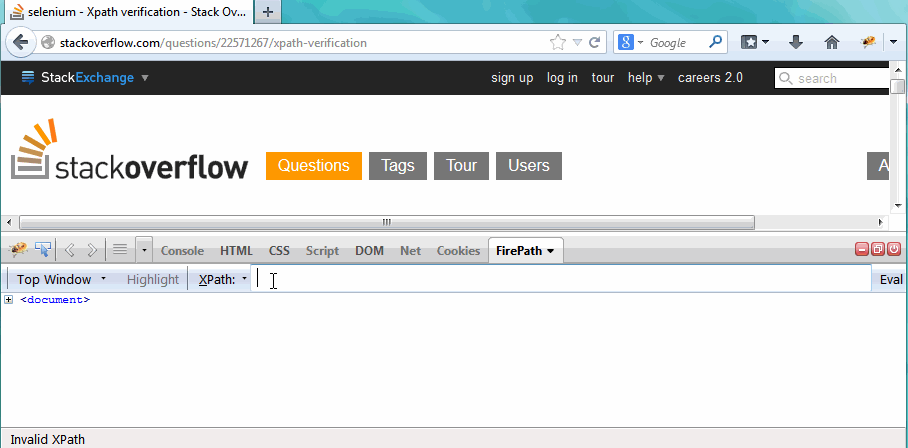The image size is (908, 448).
Task: Toggle the Highlight button
Action: [x=153, y=280]
